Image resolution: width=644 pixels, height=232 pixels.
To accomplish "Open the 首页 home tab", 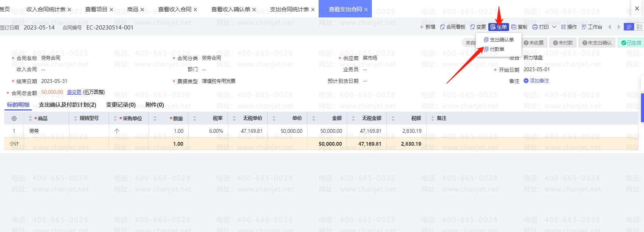I will pyautogui.click(x=5, y=9).
